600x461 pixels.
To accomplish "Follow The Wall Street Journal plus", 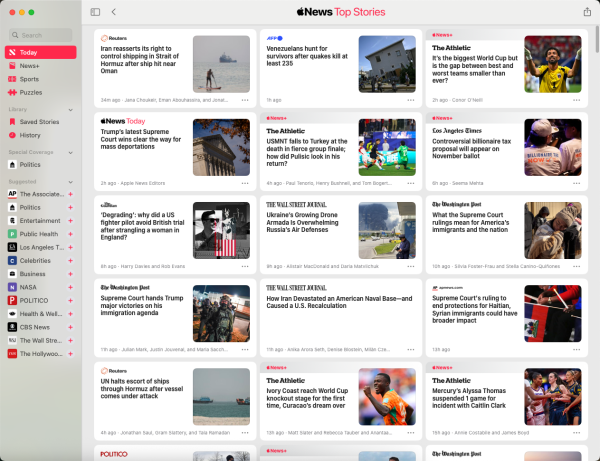I will click(70, 340).
